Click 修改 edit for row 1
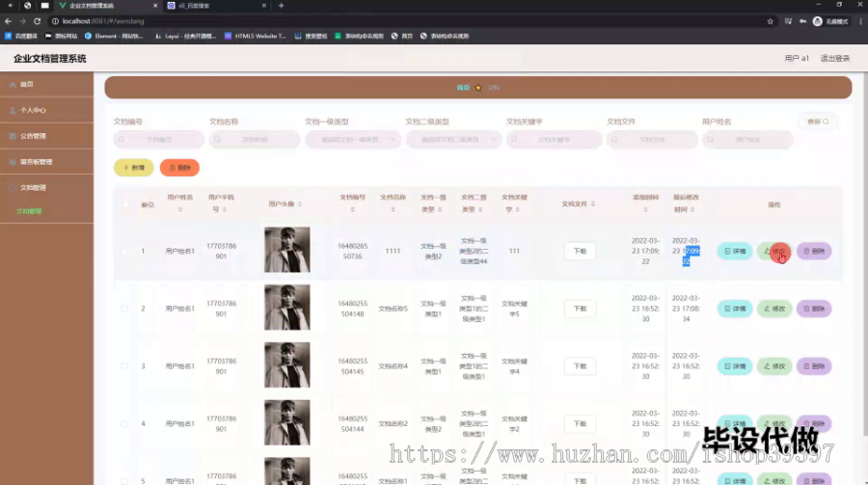The height and width of the screenshot is (485, 868). pyautogui.click(x=774, y=251)
